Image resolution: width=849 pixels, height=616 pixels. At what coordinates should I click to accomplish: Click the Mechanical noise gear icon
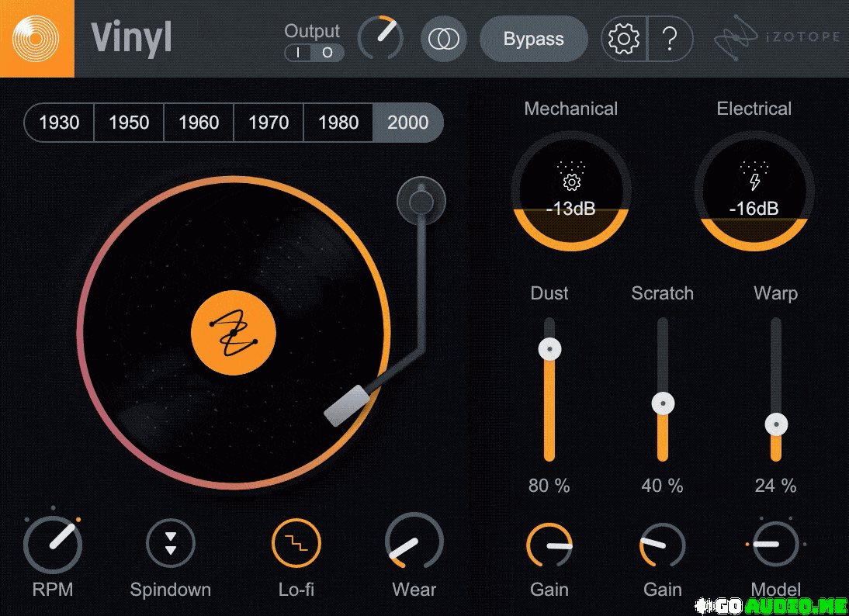[x=571, y=182]
